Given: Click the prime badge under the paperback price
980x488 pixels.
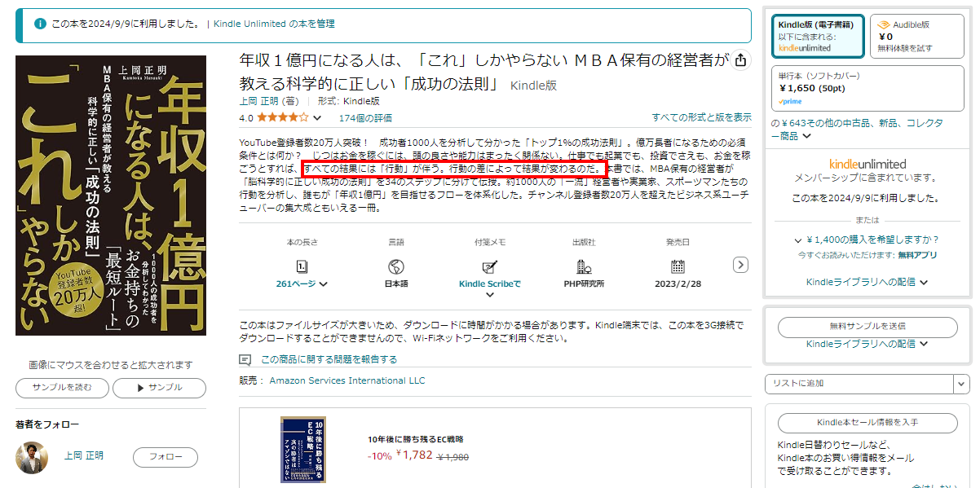Looking at the screenshot, I should (791, 102).
